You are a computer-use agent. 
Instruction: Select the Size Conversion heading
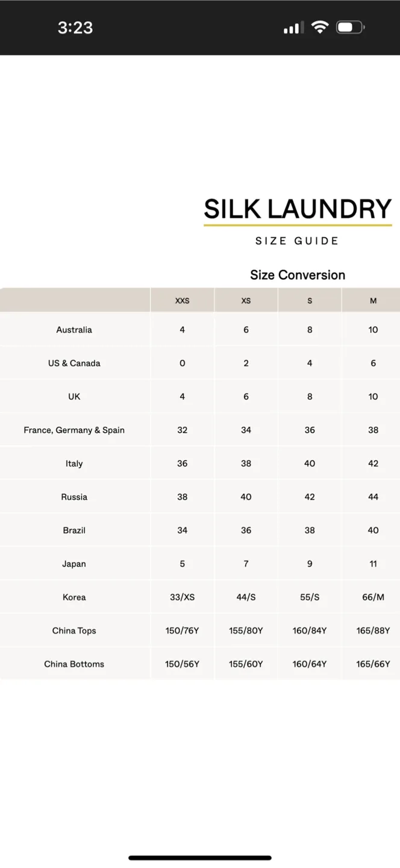298,275
